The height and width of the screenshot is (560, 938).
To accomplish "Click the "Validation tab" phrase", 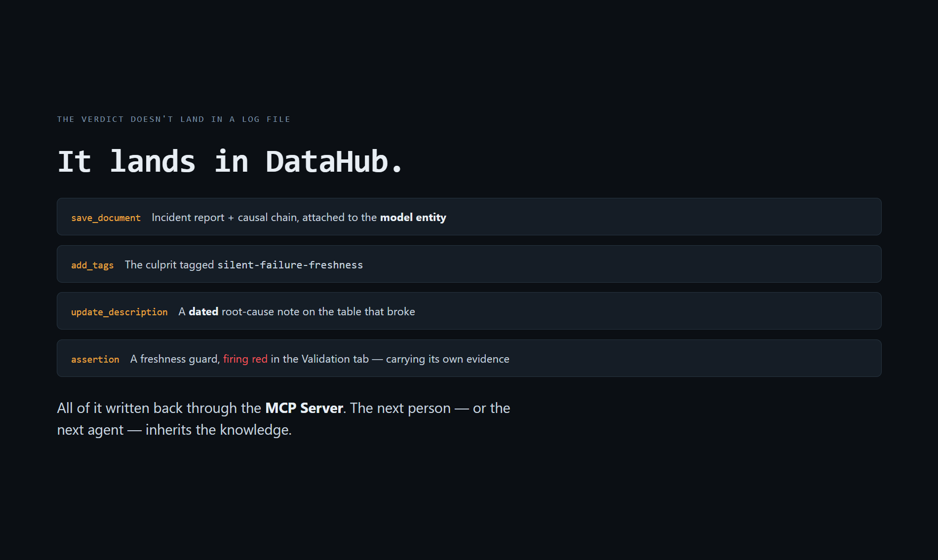I will (x=335, y=359).
